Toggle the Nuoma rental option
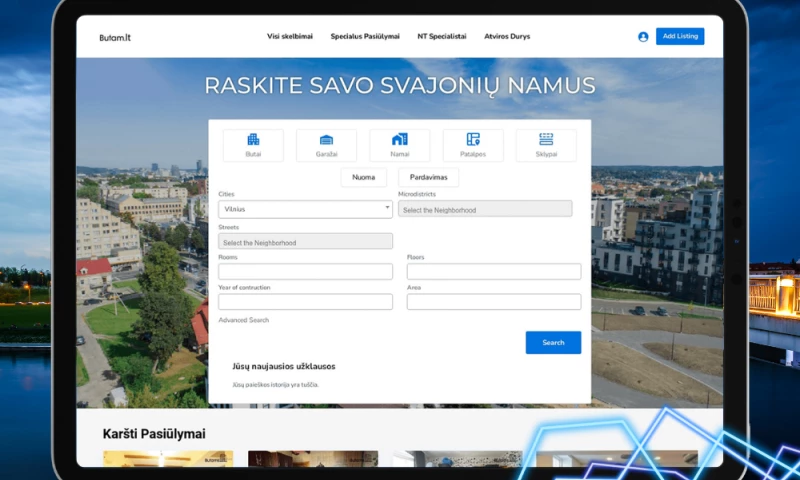Screen dimensions: 800x480 [x=363, y=177]
